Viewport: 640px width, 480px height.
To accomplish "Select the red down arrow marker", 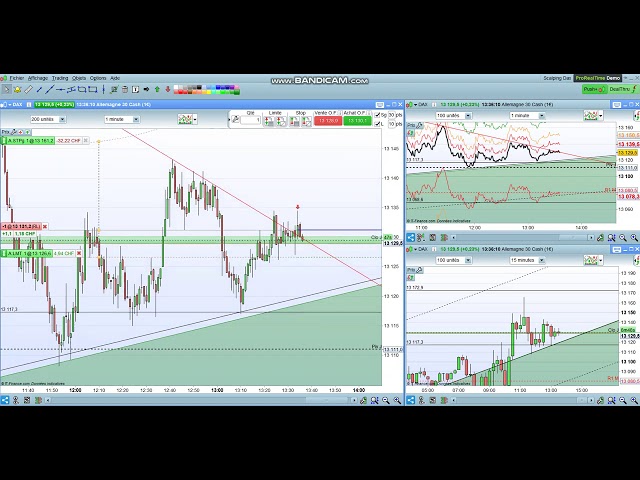I will click(x=168, y=89).
